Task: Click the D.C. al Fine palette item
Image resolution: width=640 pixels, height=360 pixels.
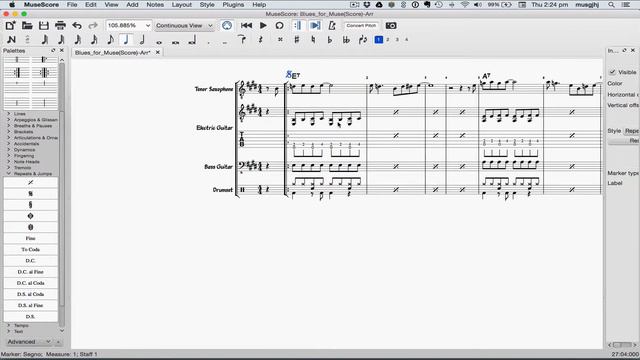Action: 31,272
